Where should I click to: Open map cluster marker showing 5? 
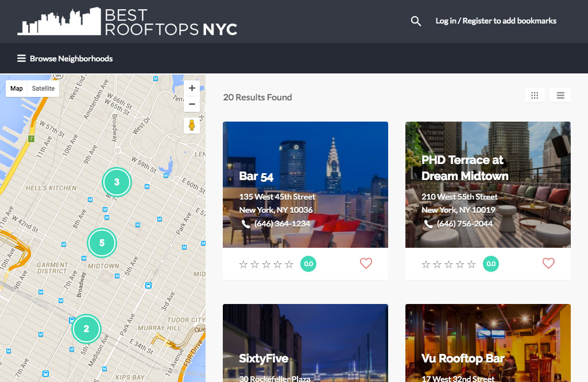click(x=102, y=243)
